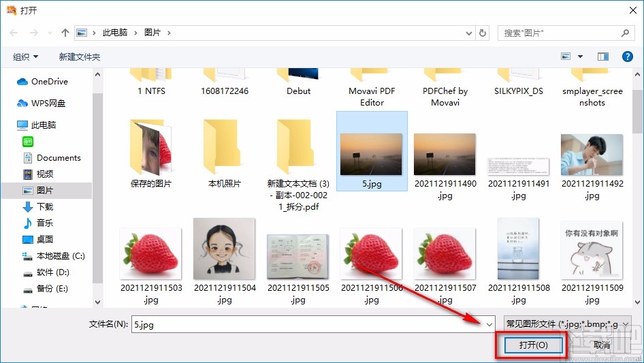
Task: Select the 本机照片 folder
Action: click(x=224, y=153)
